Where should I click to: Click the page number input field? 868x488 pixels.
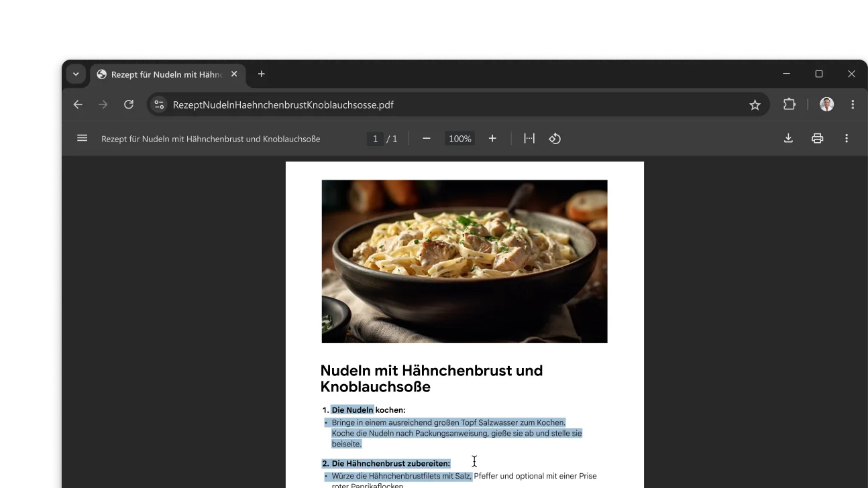coord(375,138)
